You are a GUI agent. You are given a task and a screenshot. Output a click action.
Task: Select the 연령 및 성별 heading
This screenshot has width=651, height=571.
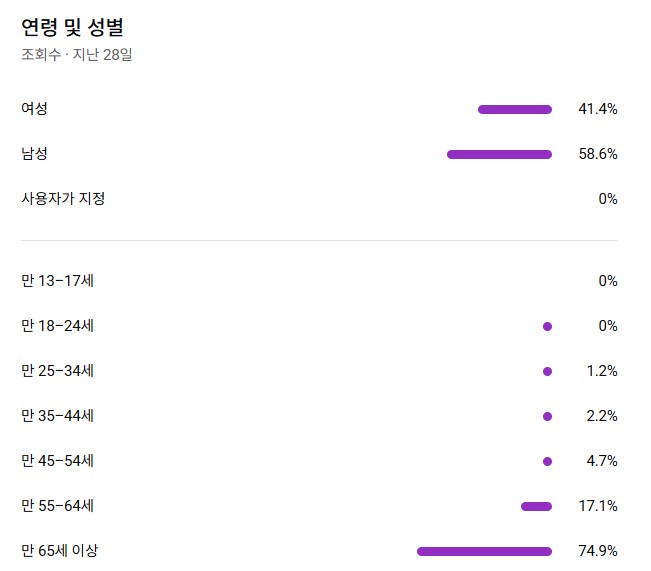click(72, 27)
